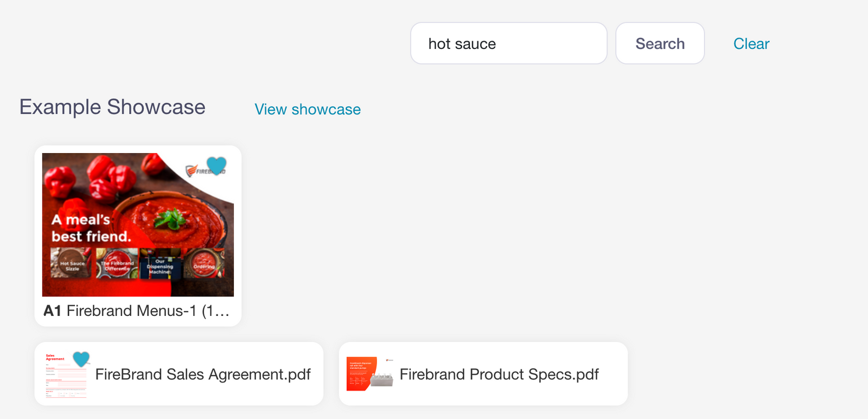Viewport: 868px width, 419px height.
Task: Click the Hot Sauce Sizzle tile in the thumbnail
Action: pos(71,265)
